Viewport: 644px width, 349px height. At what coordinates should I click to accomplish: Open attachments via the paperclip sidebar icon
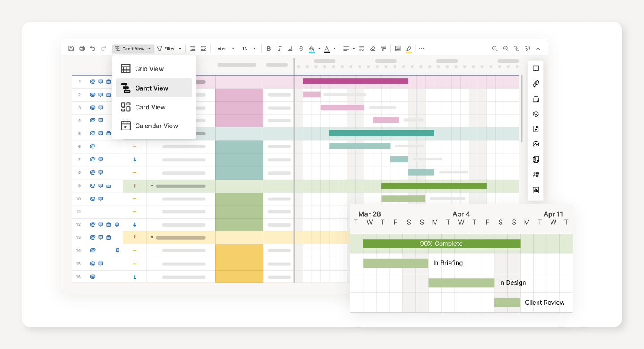pos(536,84)
